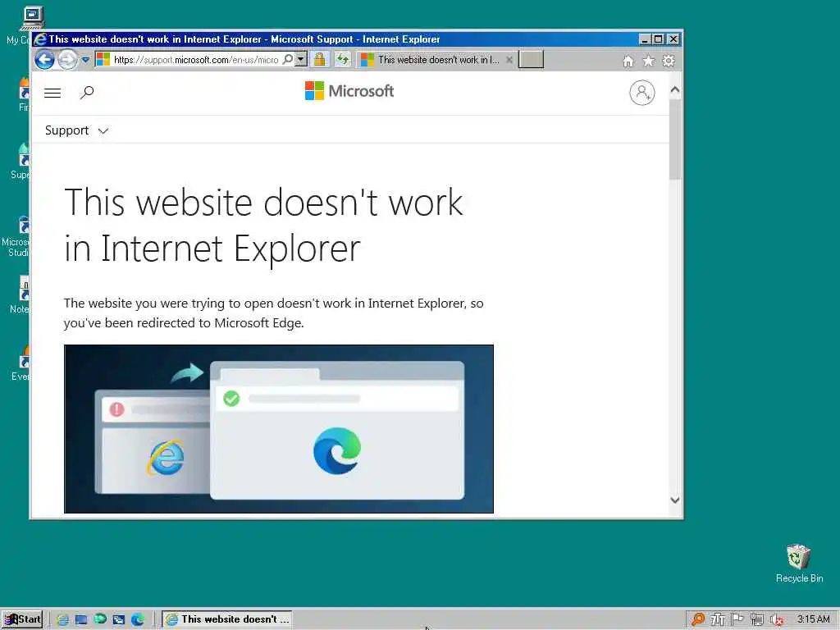Click the vertical scrollbar thumb
The height and width of the screenshot is (630, 840).
[x=675, y=138]
